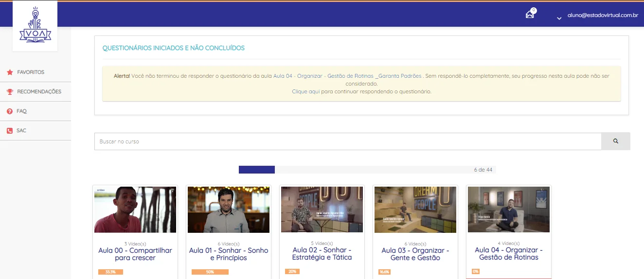Screen dimensions: 644x279
Task: Focus the 'Buscar no curso' search field
Action: click(x=348, y=141)
